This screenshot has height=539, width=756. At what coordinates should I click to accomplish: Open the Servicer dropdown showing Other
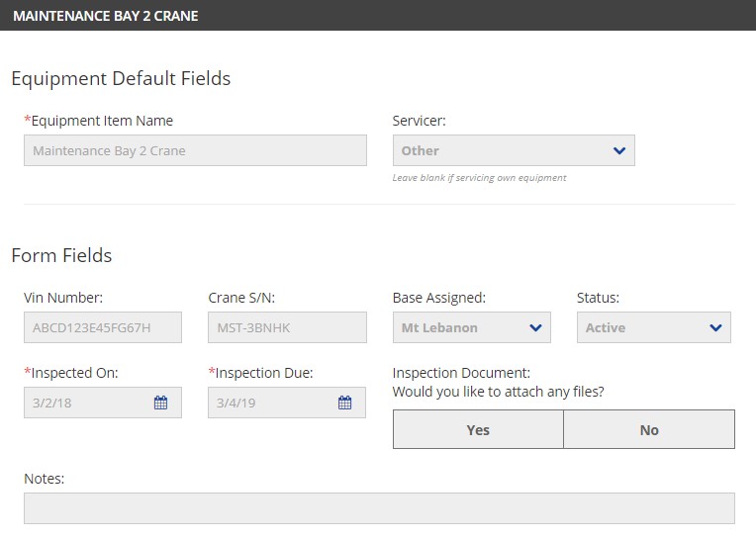tap(514, 150)
